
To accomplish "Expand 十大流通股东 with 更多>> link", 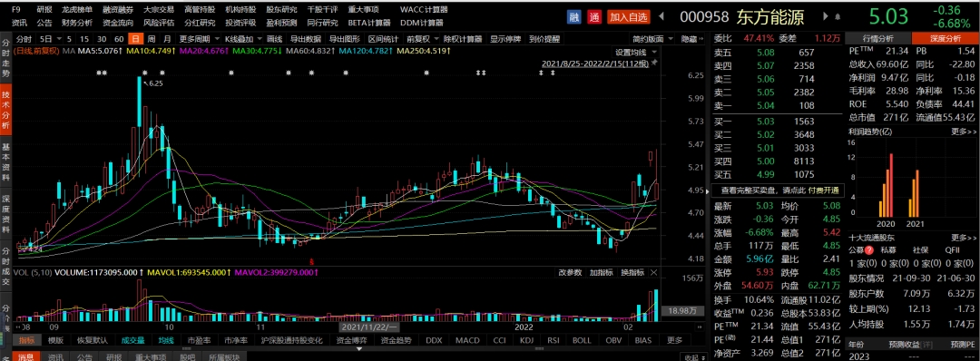I will pos(963,238).
